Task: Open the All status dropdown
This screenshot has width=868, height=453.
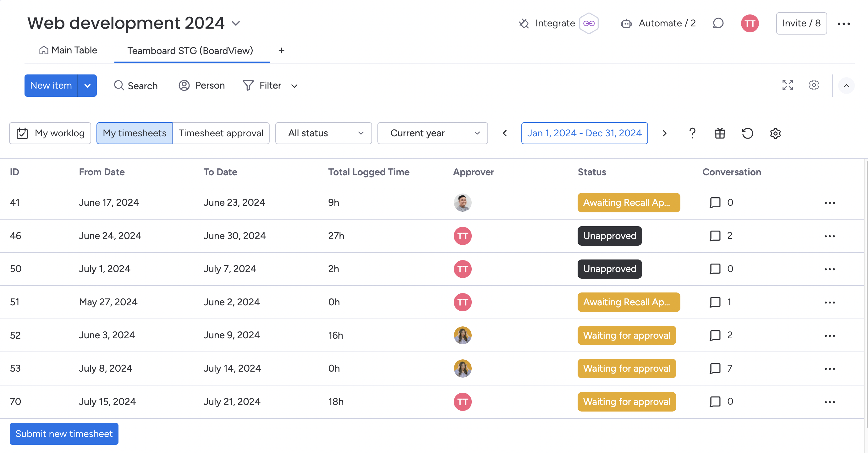Action: (323, 134)
